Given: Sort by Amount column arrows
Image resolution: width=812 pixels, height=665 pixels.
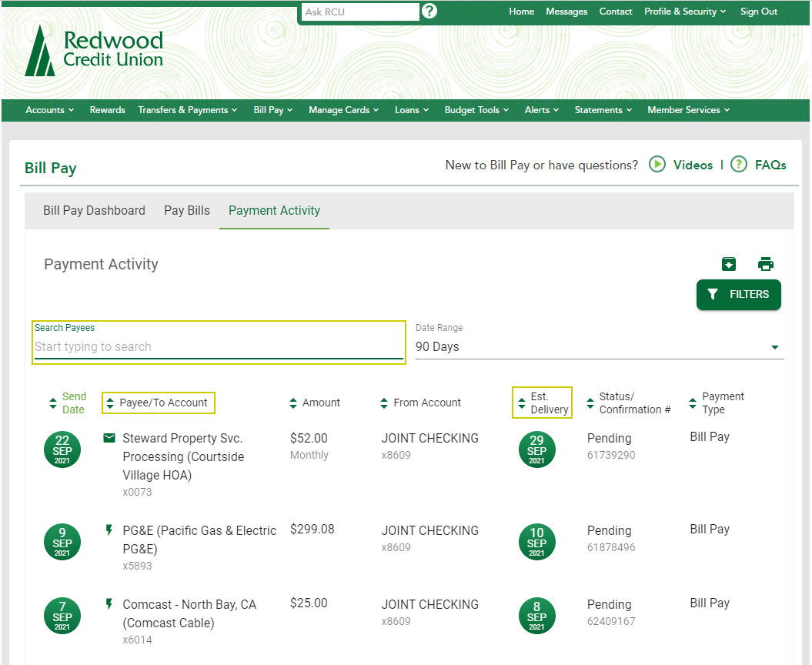Looking at the screenshot, I should point(293,403).
